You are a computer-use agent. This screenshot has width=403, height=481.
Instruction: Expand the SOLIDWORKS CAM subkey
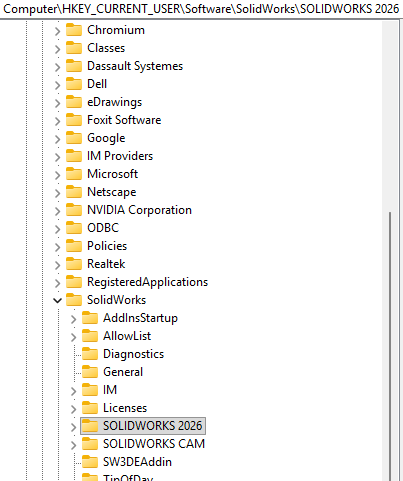74,445
